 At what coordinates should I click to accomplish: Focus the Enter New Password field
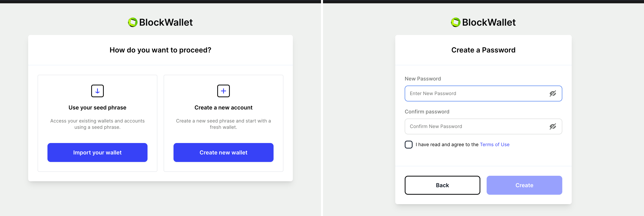click(475, 94)
